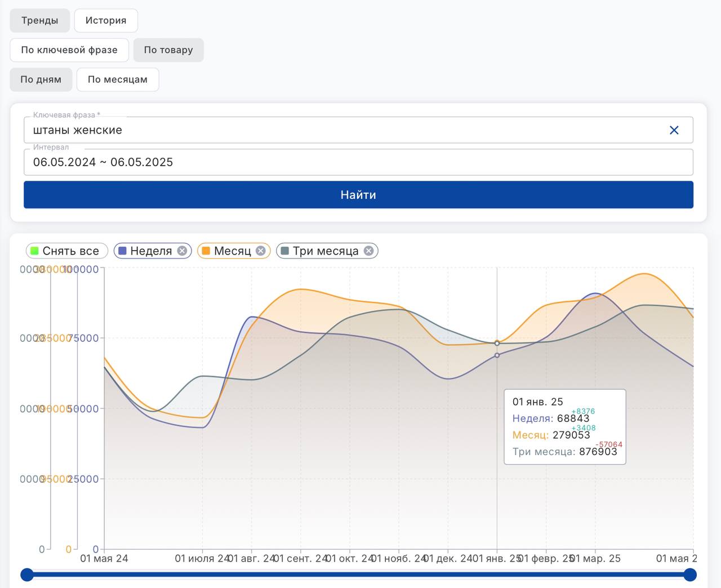Click the orange Месяц legend color square

point(206,251)
